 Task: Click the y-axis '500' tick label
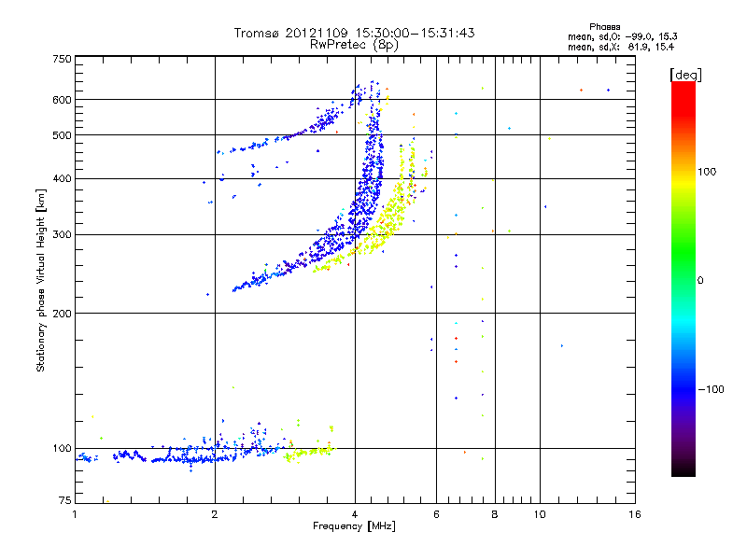click(x=62, y=135)
